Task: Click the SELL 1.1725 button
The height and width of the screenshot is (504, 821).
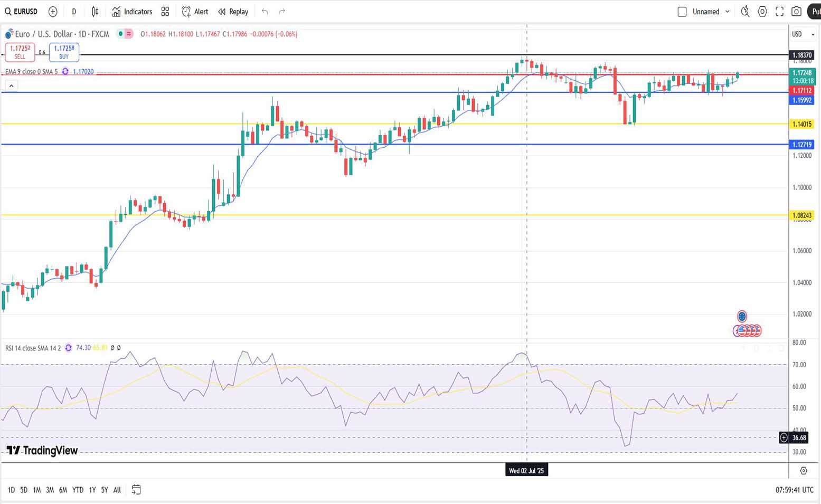Action: pos(20,52)
